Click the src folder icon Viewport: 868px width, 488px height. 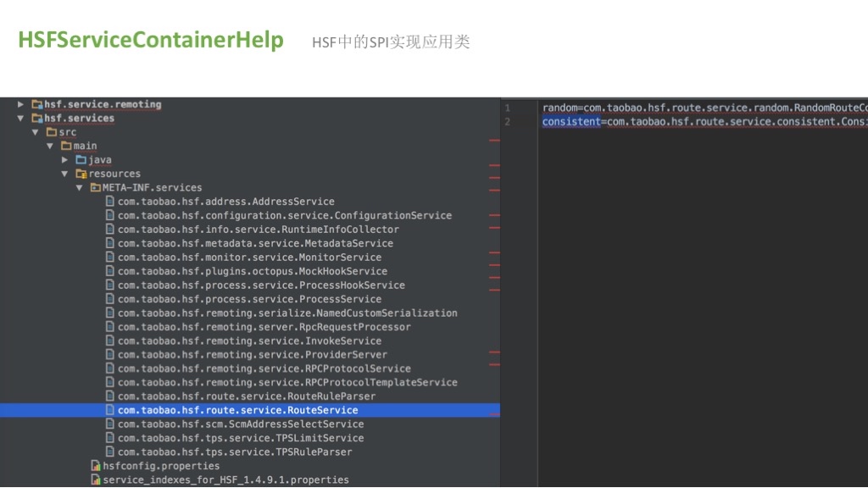52,131
